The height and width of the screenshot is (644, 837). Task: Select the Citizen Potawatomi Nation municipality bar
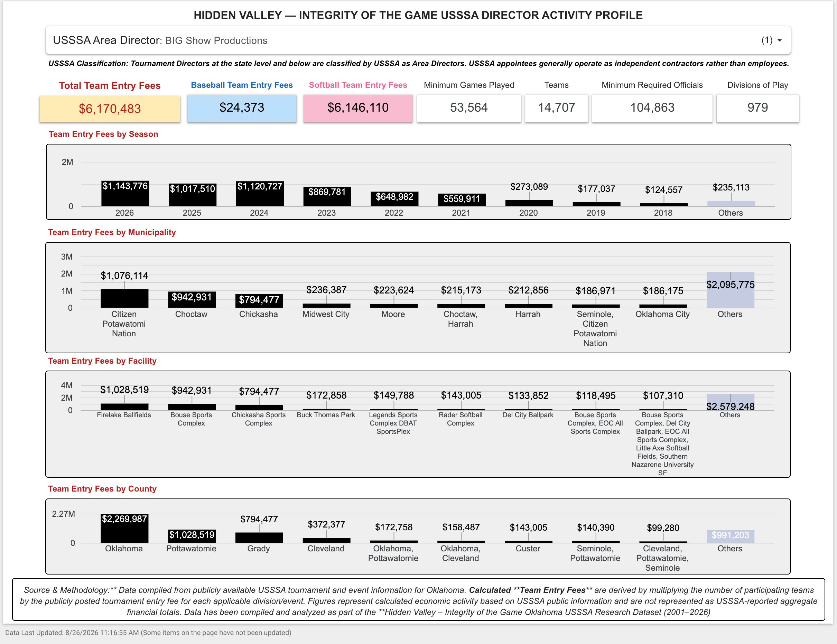124,298
